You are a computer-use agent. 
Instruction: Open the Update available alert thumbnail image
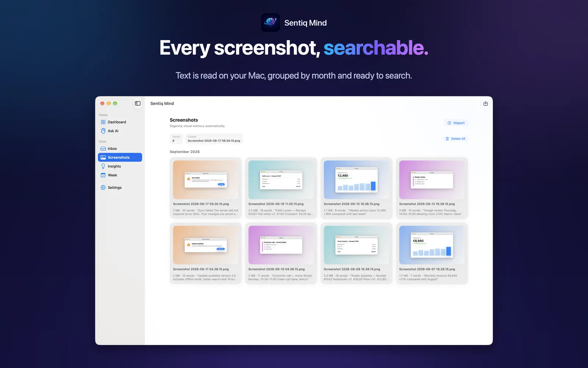click(205, 245)
